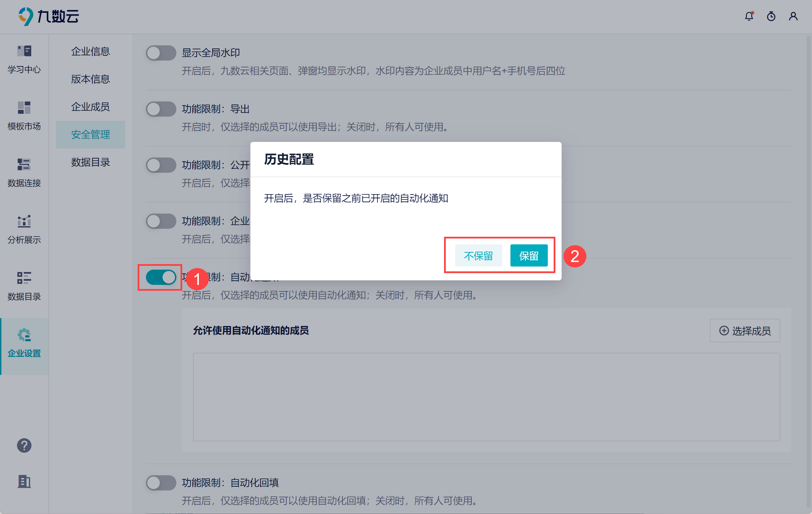Go to 模板市场 in the sidebar

(x=24, y=116)
